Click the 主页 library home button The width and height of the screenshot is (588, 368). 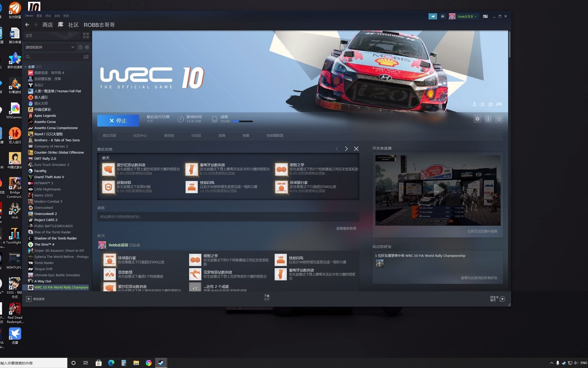point(52,35)
